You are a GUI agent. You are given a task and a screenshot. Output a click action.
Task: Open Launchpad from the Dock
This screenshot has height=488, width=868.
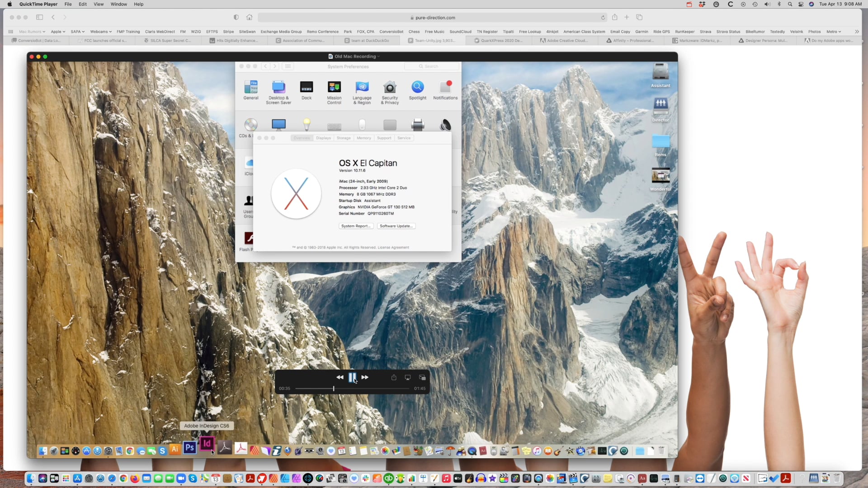pyautogui.click(x=66, y=478)
